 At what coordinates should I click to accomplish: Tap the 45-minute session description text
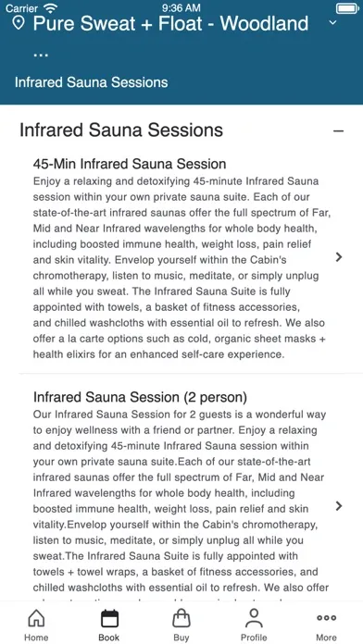[181, 267]
